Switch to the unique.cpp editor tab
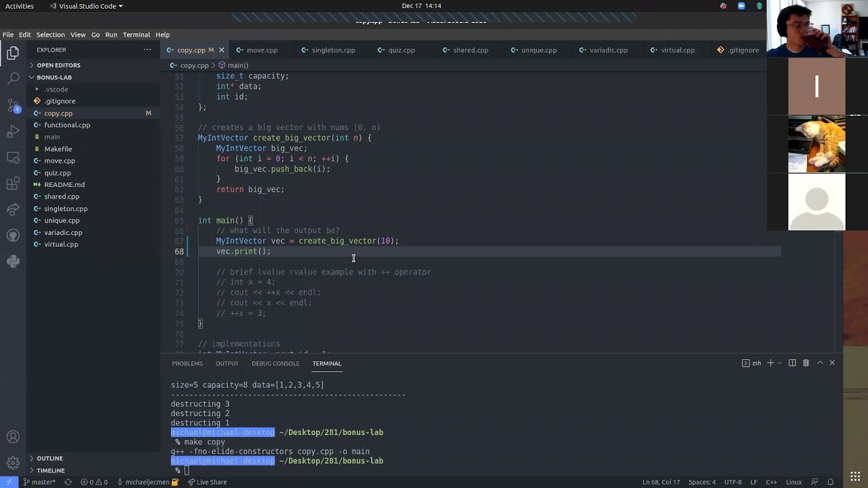Screen dimensions: 868x488 click(539, 50)
